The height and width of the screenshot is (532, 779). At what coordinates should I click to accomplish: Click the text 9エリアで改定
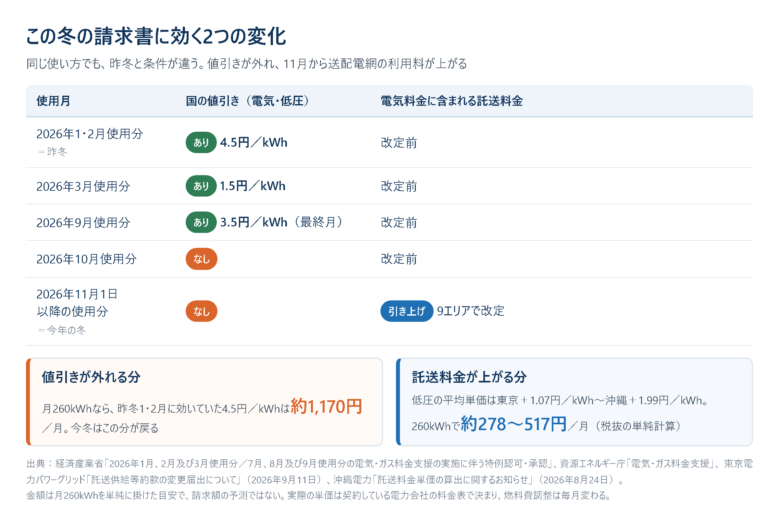[471, 311]
